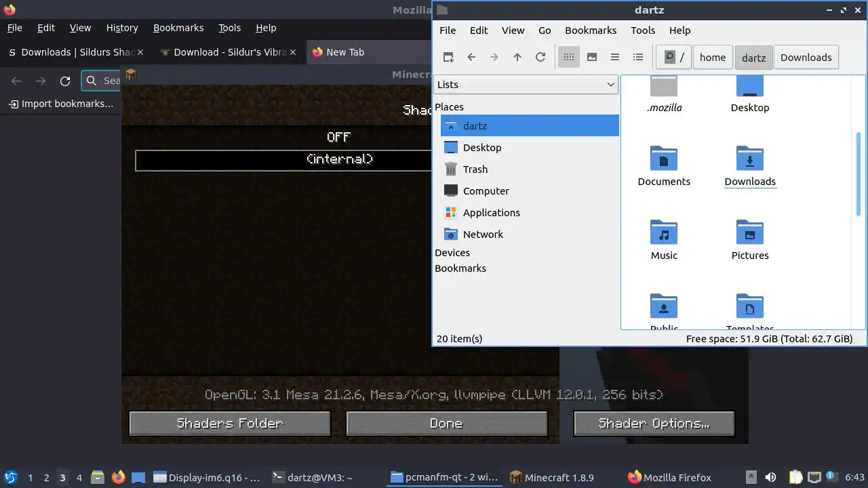Click the Firefox search address field
This screenshot has height=488, width=868.
pyautogui.click(x=102, y=81)
